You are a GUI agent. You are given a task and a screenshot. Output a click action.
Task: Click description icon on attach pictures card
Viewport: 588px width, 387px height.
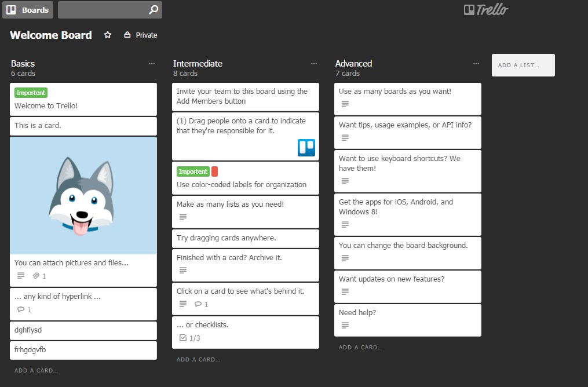point(21,276)
